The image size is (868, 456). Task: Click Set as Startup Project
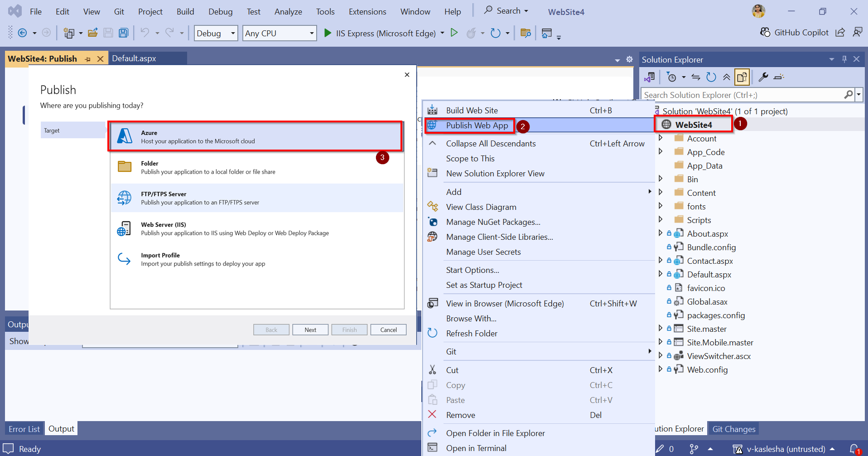click(484, 285)
